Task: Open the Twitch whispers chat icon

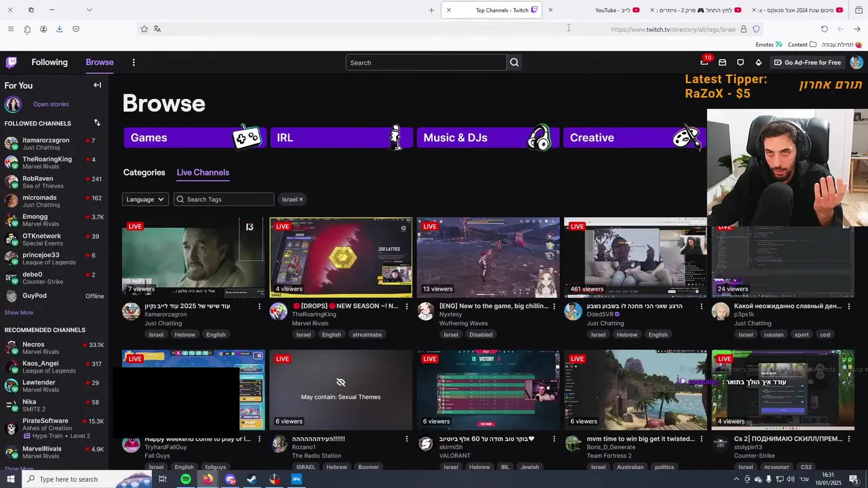Action: click(x=741, y=62)
